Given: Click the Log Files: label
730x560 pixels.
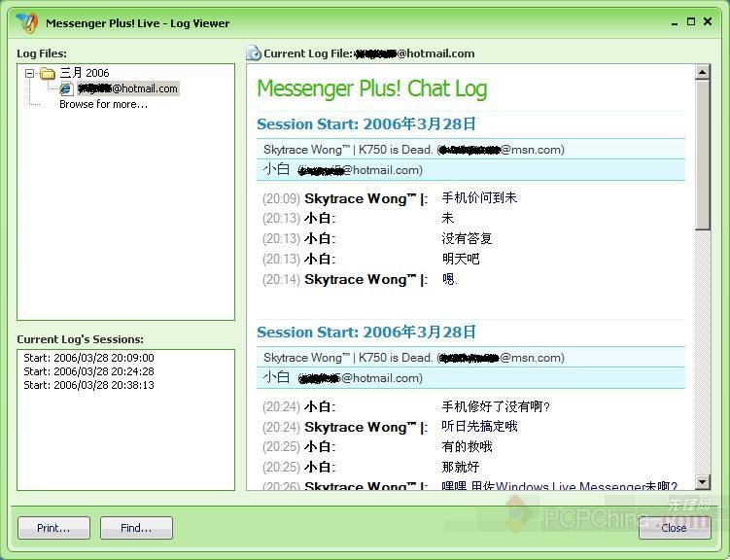Looking at the screenshot, I should coord(42,53).
